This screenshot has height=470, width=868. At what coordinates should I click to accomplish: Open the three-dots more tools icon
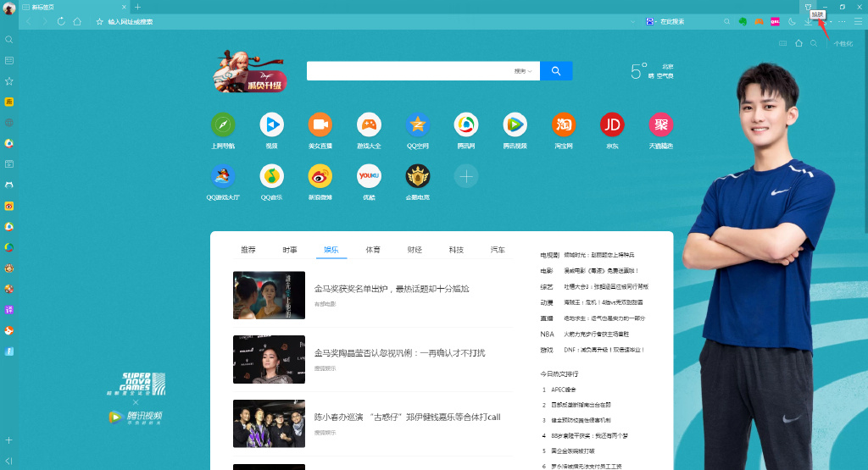pyautogui.click(x=842, y=21)
